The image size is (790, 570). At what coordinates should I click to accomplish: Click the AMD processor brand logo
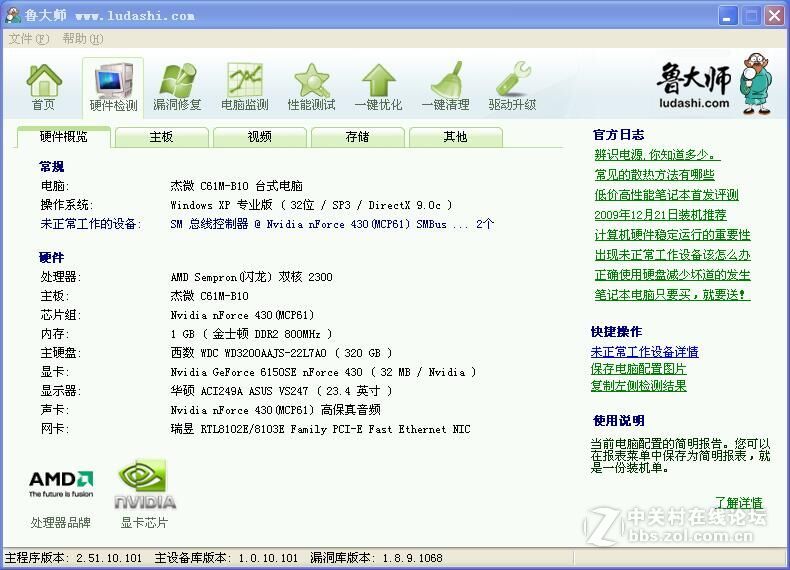click(61, 484)
